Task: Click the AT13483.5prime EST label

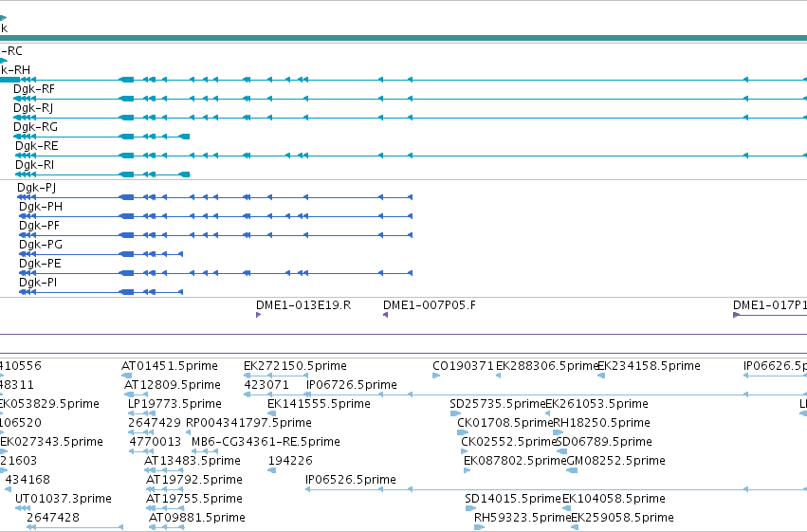Action: click(x=193, y=461)
